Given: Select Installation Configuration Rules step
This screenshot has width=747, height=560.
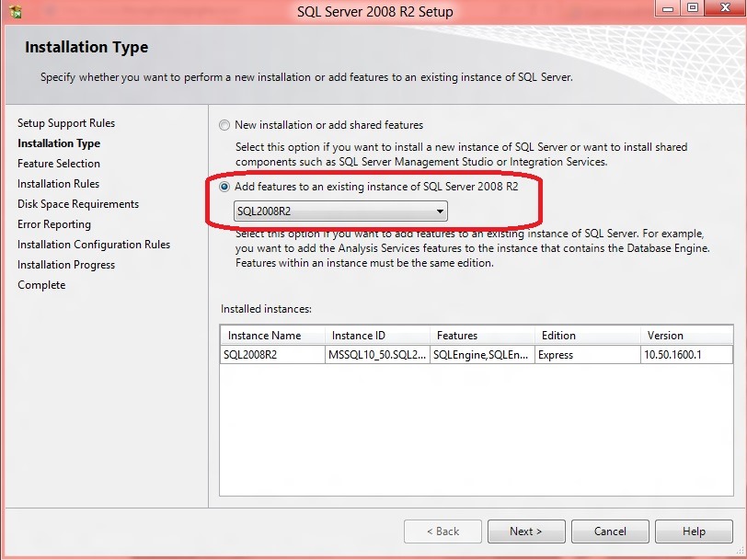Looking at the screenshot, I should pyautogui.click(x=94, y=245).
